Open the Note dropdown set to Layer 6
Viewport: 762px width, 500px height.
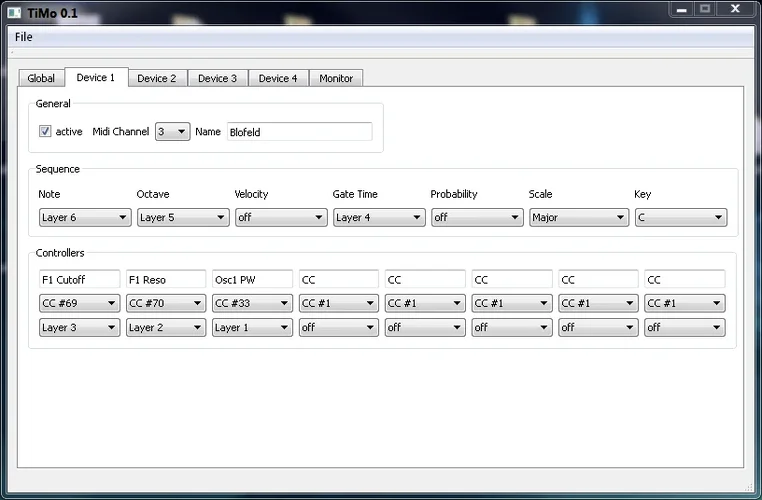[x=85, y=217]
